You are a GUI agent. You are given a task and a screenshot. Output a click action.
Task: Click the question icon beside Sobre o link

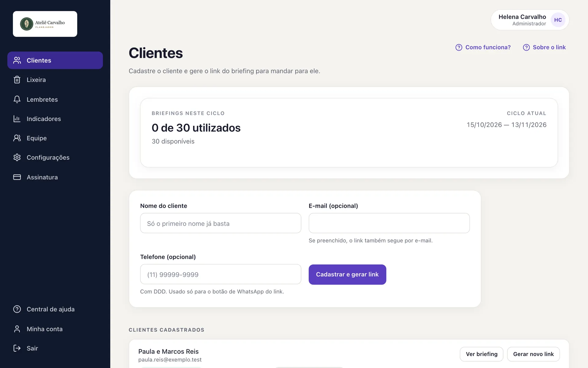coord(526,47)
